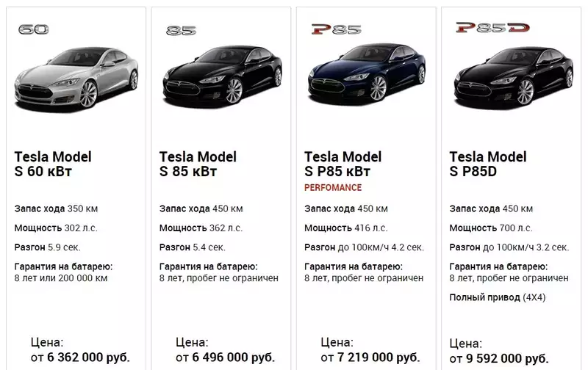Open the Tesla Model S P85D title
588x370 pixels.
tap(488, 164)
